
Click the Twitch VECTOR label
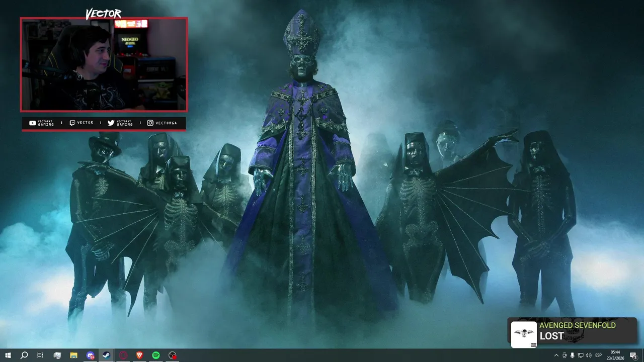pos(81,123)
